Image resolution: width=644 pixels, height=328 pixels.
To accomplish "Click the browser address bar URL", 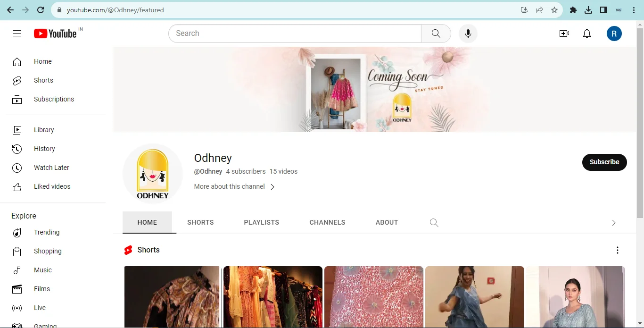I will click(x=116, y=10).
